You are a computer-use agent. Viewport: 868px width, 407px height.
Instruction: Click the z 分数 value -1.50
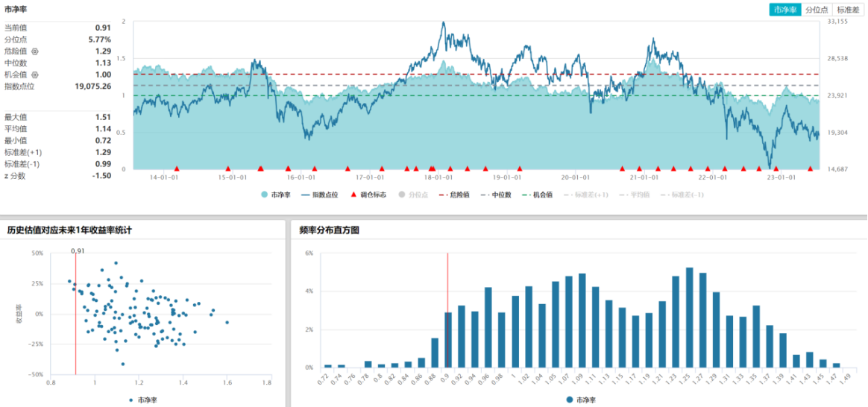(x=102, y=176)
